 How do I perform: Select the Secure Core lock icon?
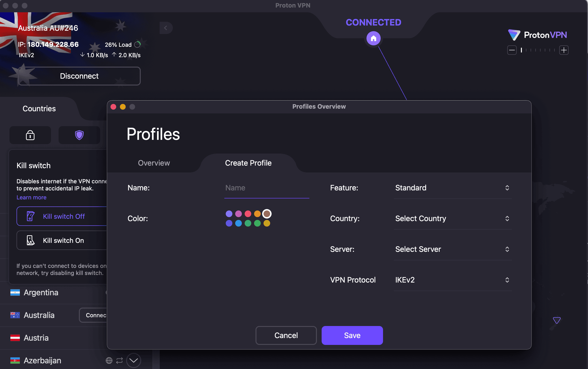coord(30,135)
